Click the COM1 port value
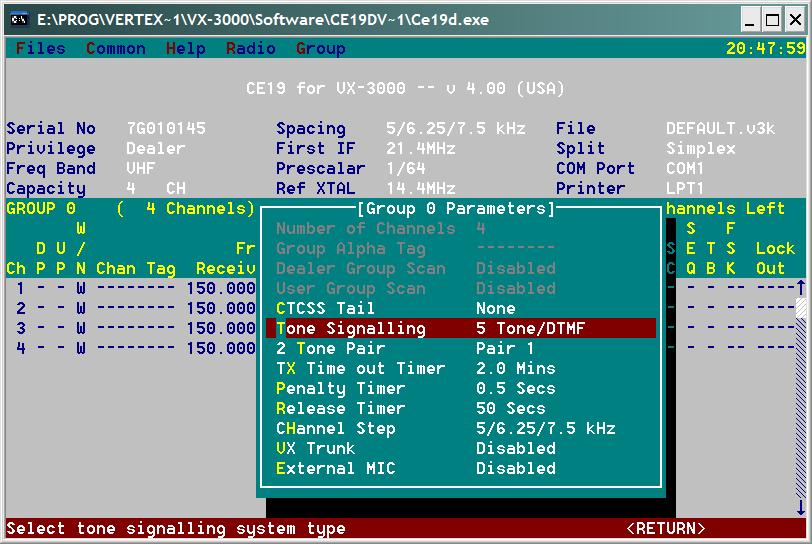 pos(685,168)
